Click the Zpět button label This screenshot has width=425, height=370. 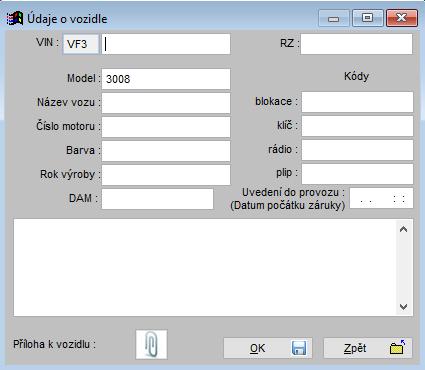pos(355,348)
